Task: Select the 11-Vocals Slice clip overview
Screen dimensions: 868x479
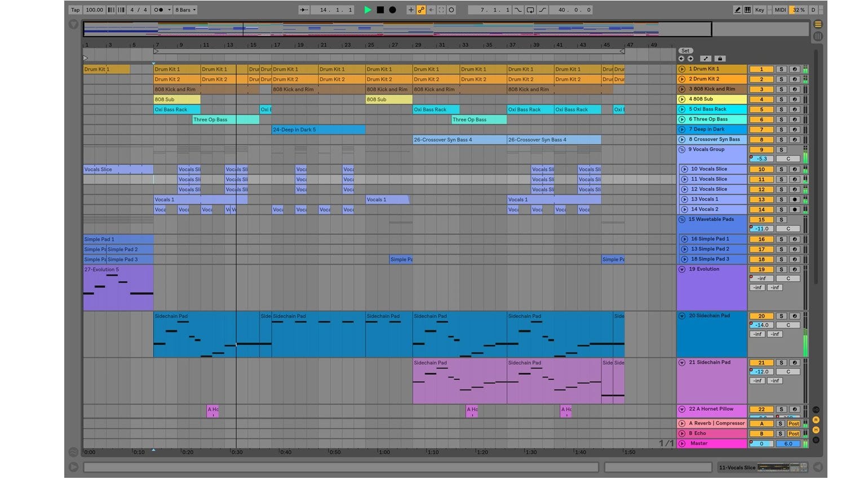Action: click(762, 467)
